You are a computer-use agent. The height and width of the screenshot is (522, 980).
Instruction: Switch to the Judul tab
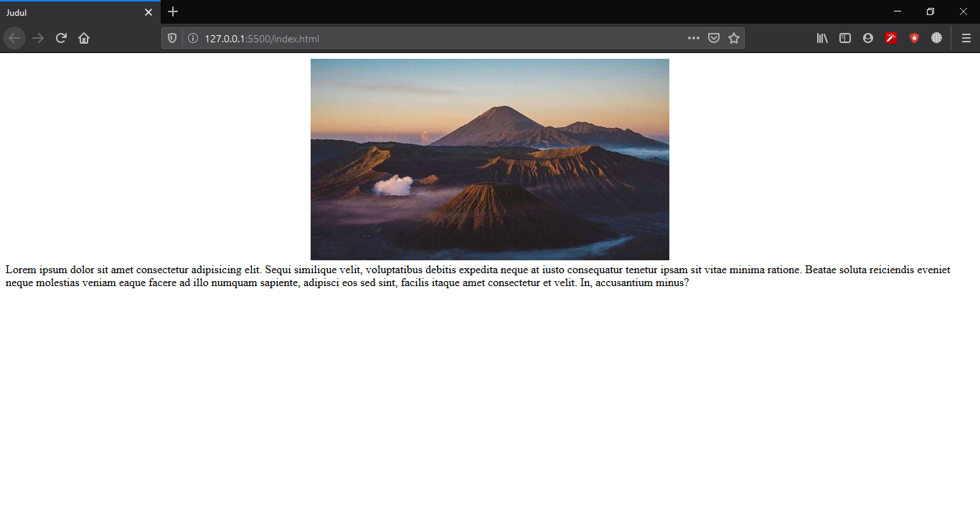(72, 11)
